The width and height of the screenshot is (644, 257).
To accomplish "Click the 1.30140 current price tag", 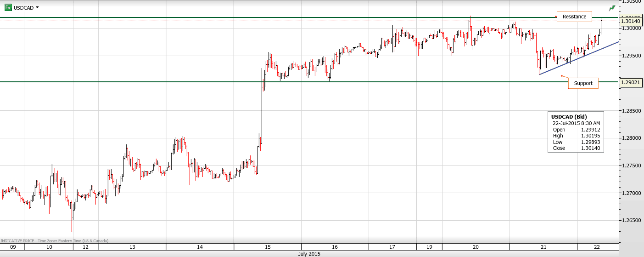I will [x=630, y=21].
